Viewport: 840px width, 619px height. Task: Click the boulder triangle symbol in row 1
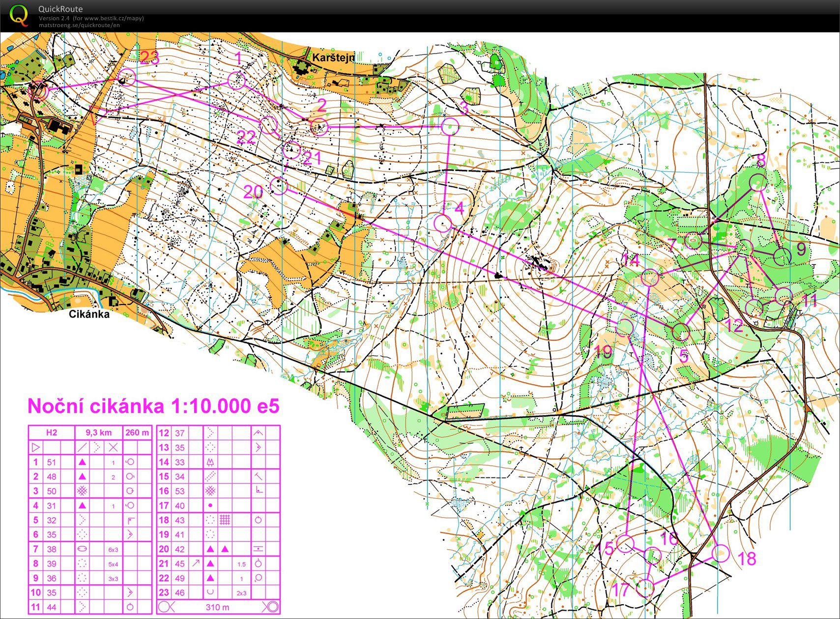click(83, 462)
